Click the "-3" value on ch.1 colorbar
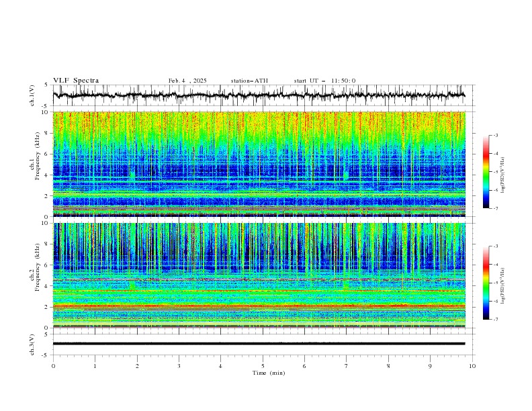The image size is (532, 411). pyautogui.click(x=495, y=135)
